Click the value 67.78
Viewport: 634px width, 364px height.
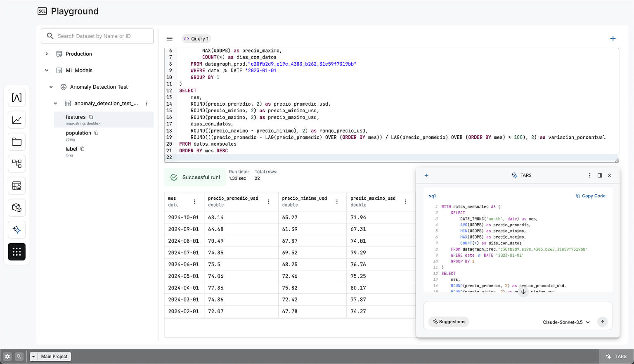click(x=290, y=312)
